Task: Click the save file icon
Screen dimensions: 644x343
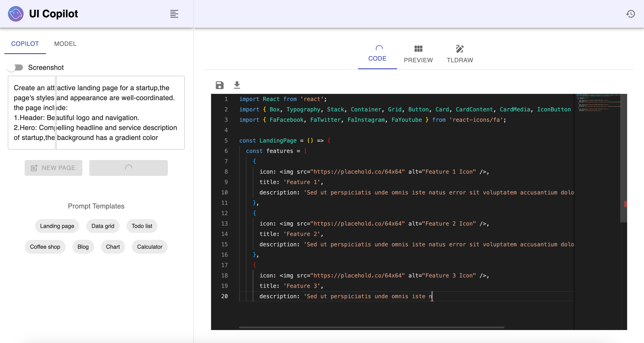Action: click(219, 84)
